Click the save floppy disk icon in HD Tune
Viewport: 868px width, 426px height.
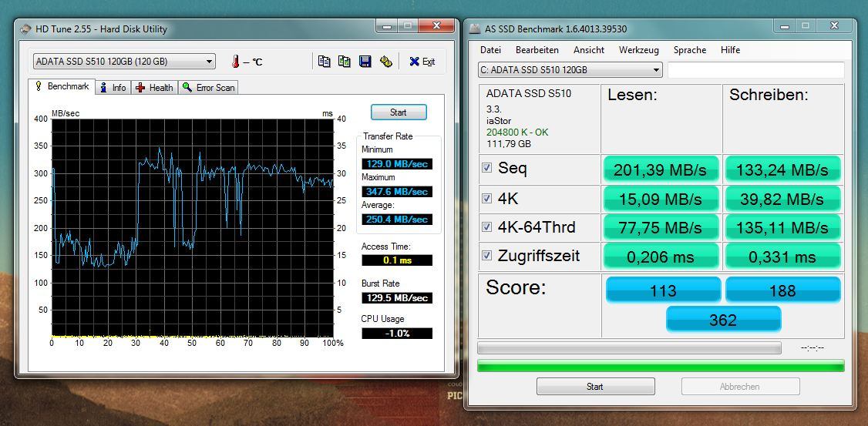(x=365, y=62)
